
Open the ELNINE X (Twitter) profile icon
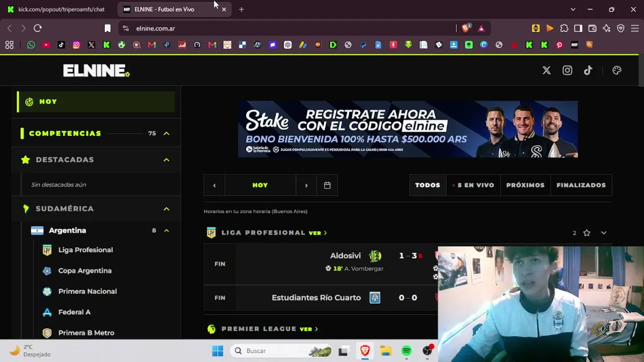tap(546, 70)
